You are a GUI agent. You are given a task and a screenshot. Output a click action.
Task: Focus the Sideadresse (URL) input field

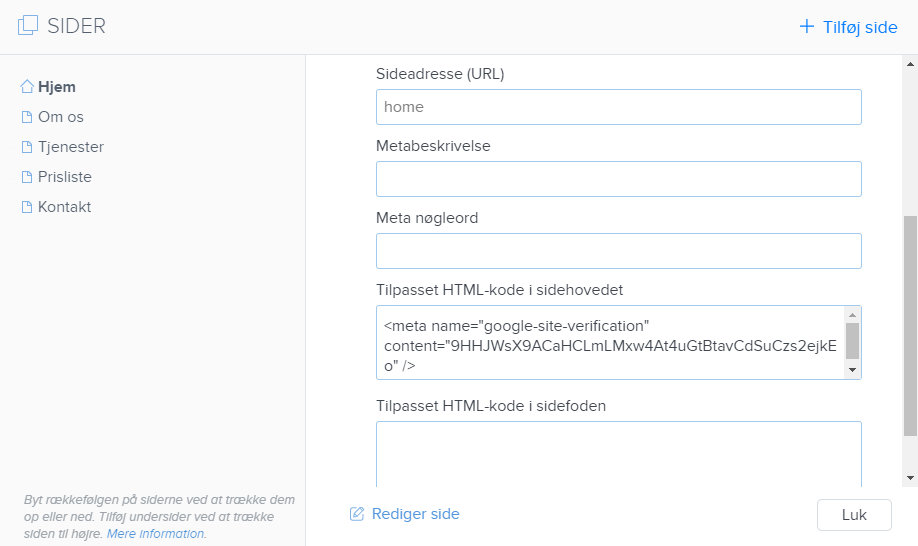[x=618, y=107]
